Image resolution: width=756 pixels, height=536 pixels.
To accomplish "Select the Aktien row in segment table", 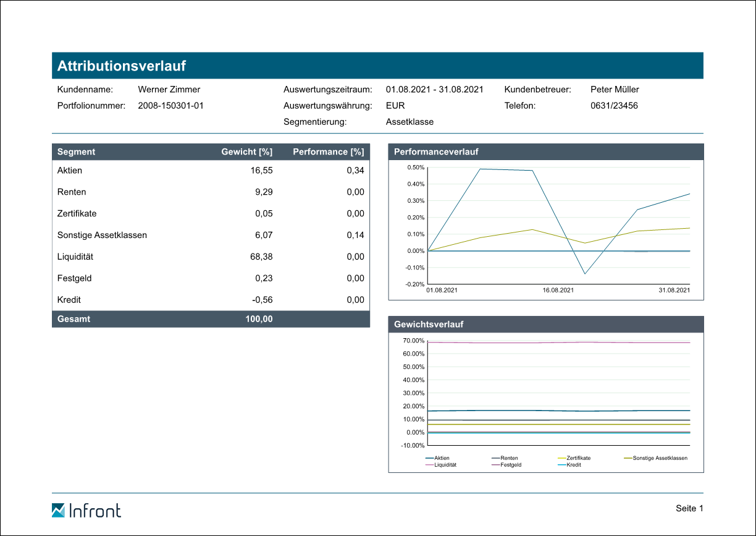I will 211,171.
